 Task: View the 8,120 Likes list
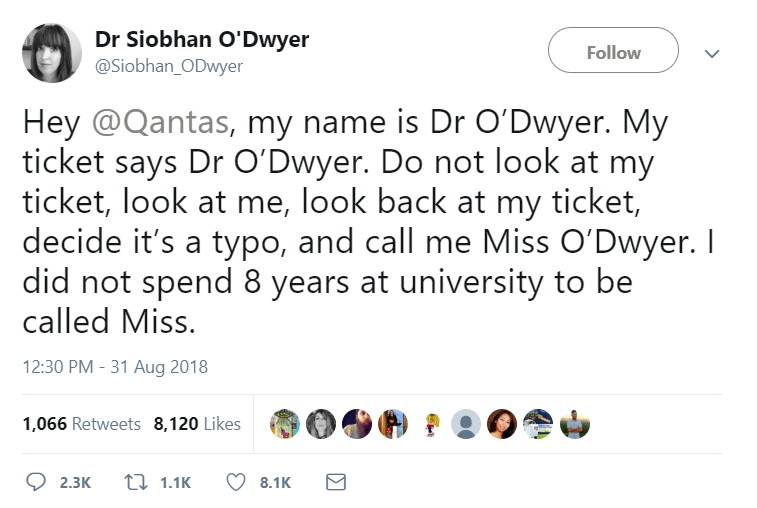197,424
